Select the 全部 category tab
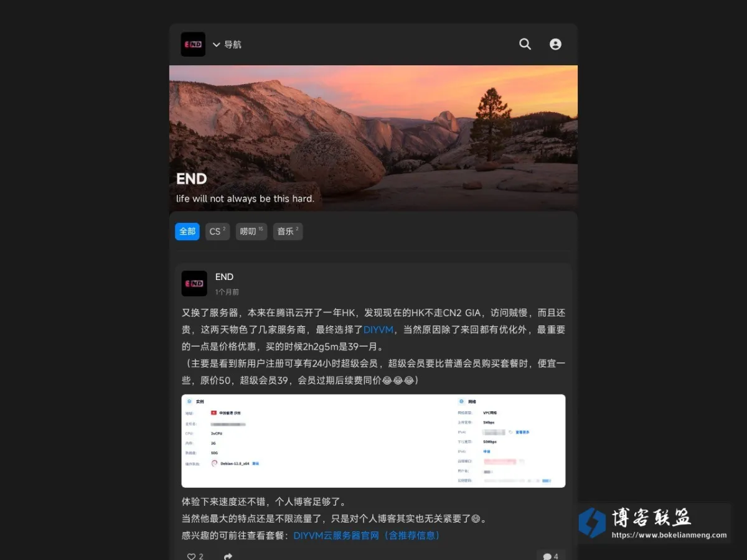Viewport: 747px width, 560px height. click(187, 231)
